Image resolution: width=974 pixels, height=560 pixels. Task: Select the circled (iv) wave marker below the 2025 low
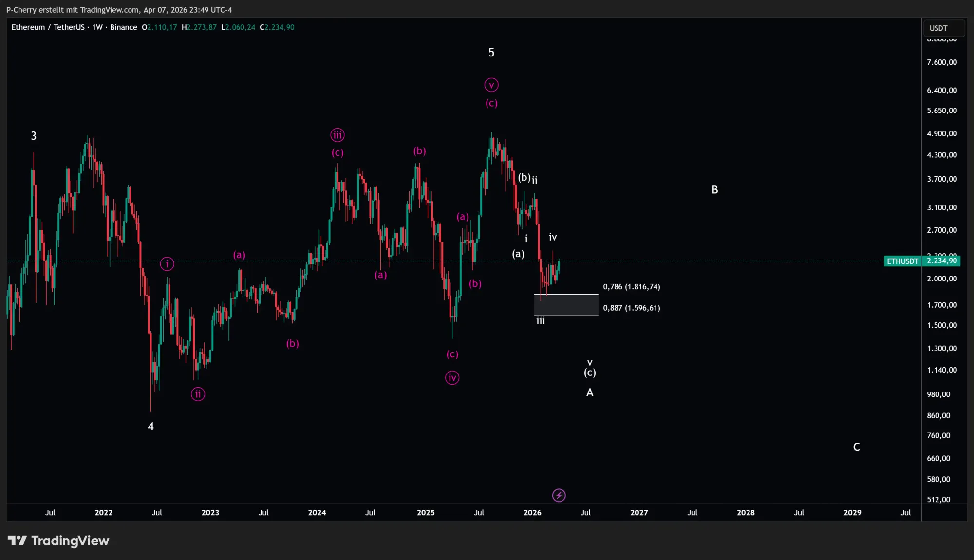[x=451, y=377]
